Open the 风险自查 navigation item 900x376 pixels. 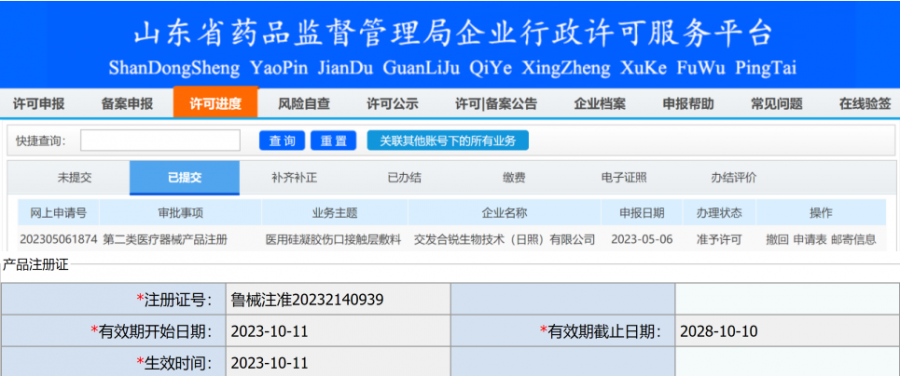304,104
